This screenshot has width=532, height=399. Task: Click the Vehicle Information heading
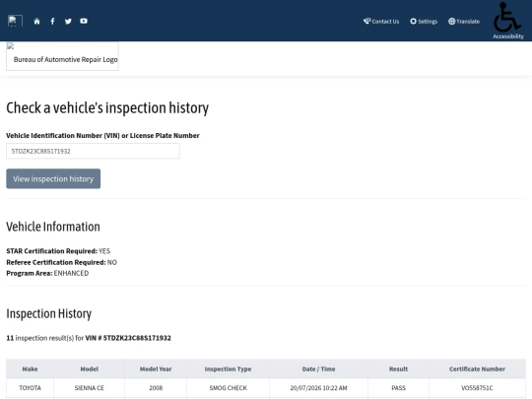click(53, 227)
